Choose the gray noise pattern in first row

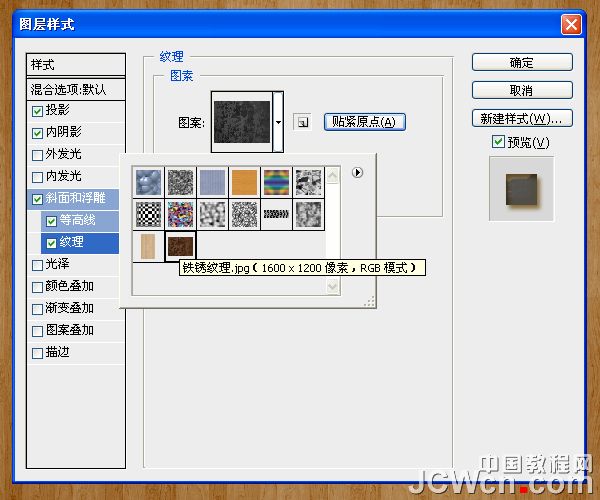click(181, 182)
